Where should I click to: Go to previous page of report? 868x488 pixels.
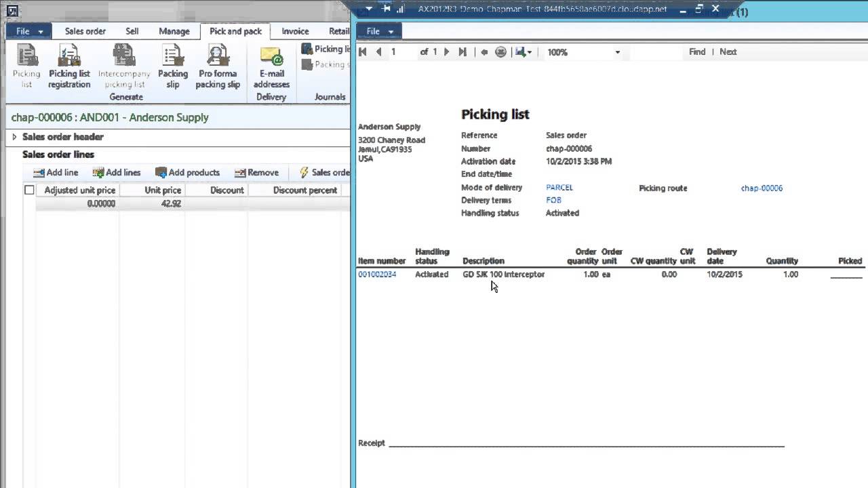coord(378,52)
